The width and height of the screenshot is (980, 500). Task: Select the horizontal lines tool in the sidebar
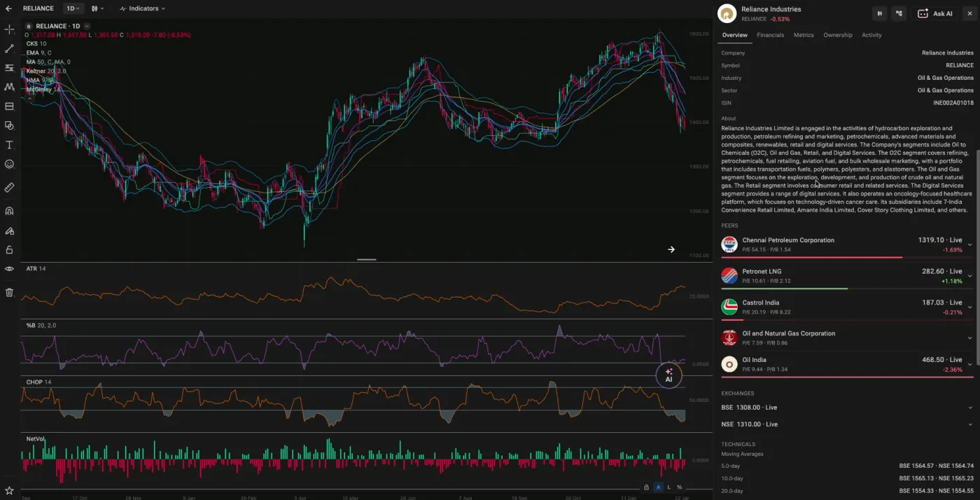click(9, 68)
